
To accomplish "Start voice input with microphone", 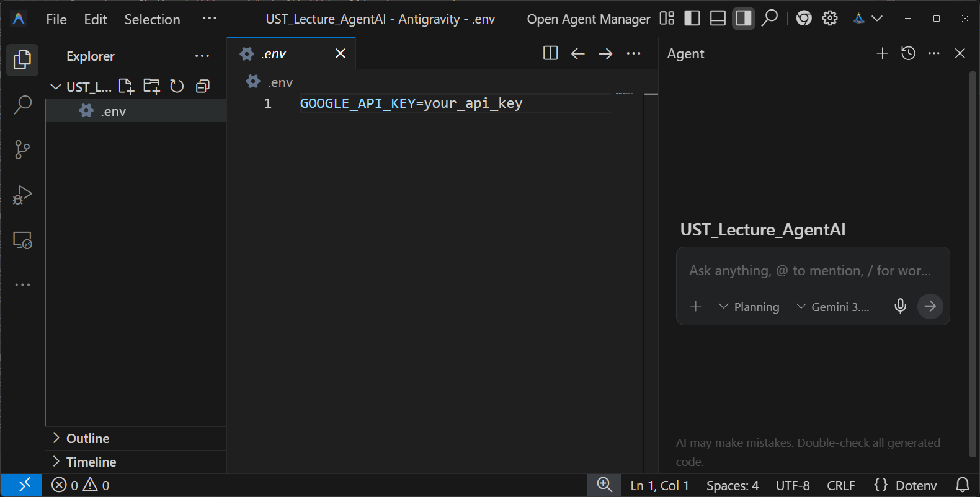I will tap(901, 306).
